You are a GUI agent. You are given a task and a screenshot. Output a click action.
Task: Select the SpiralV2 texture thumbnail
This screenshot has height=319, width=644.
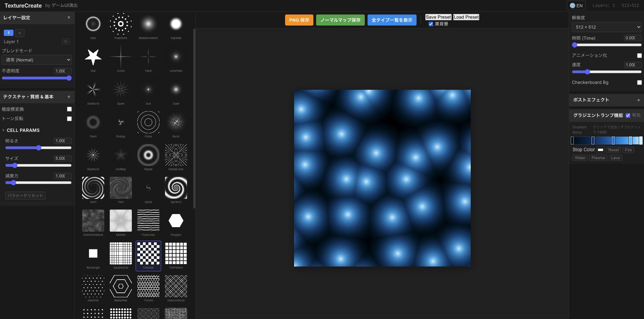[x=176, y=188]
